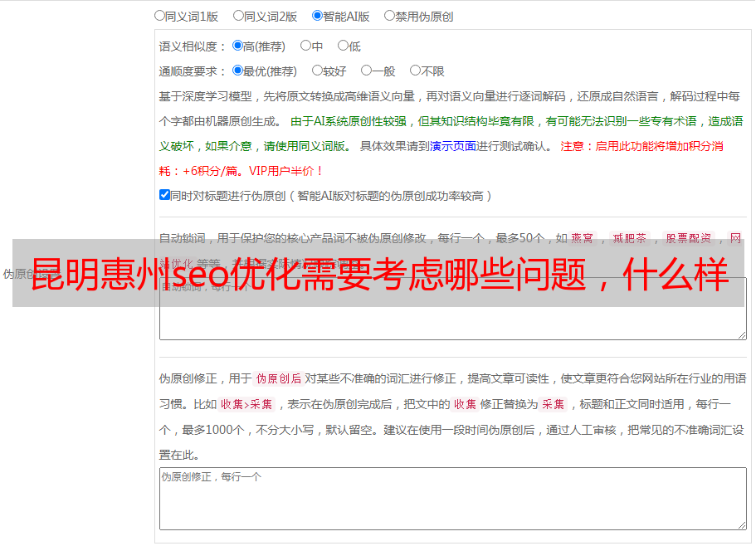Image resolution: width=756 pixels, height=546 pixels.
Task: Set 通顺度要求 to 较好
Action: [317, 71]
